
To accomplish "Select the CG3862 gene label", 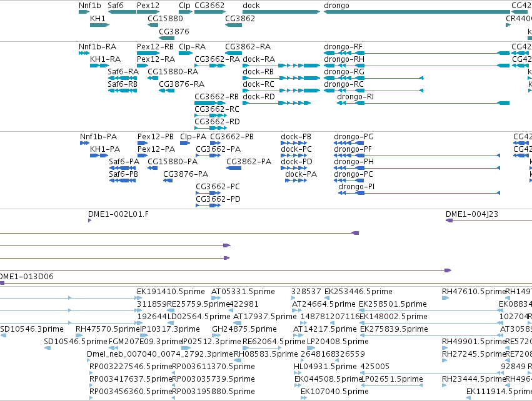I will 240,18.
